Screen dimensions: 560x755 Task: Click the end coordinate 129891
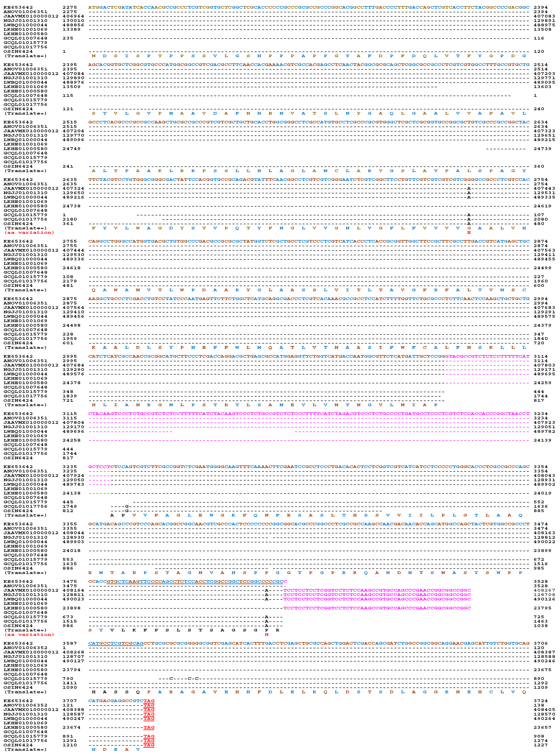pyautogui.click(x=544, y=20)
